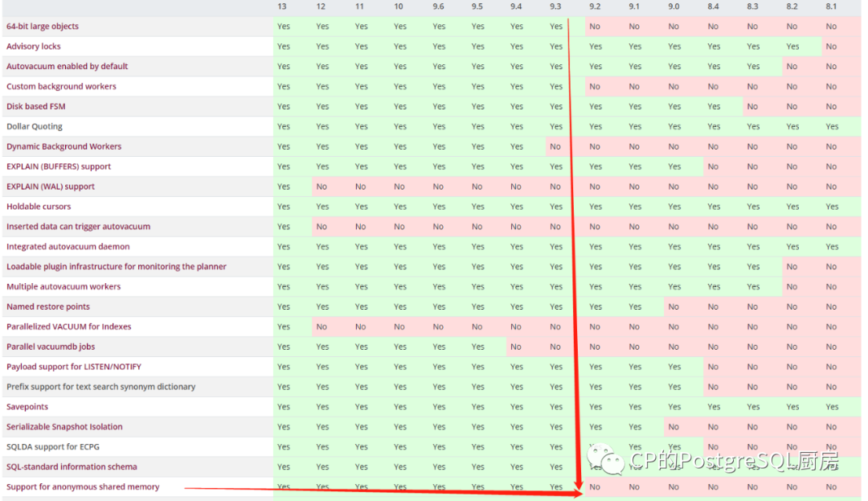
Task: Open the "Holdable cursors" feature link
Action: [39, 207]
